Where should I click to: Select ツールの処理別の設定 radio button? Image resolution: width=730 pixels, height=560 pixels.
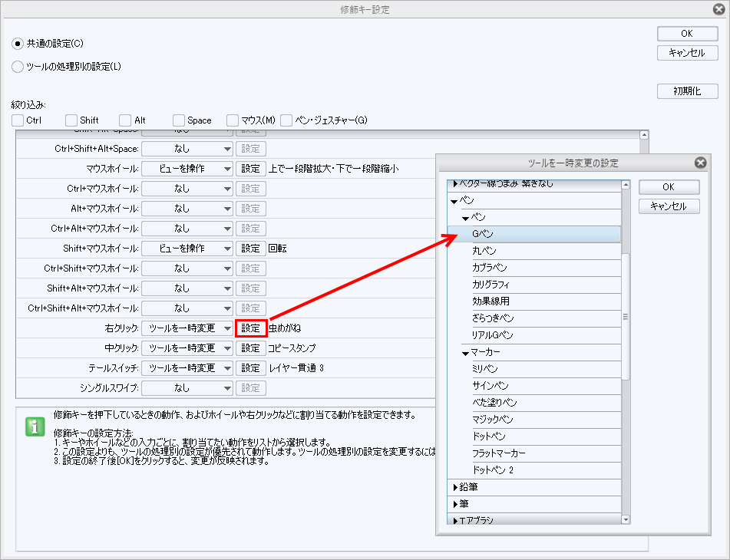tap(18, 67)
